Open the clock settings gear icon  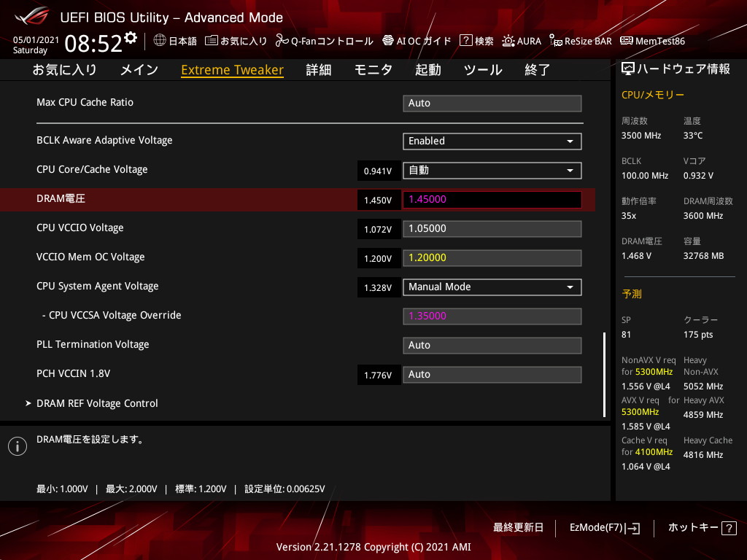pyautogui.click(x=131, y=37)
